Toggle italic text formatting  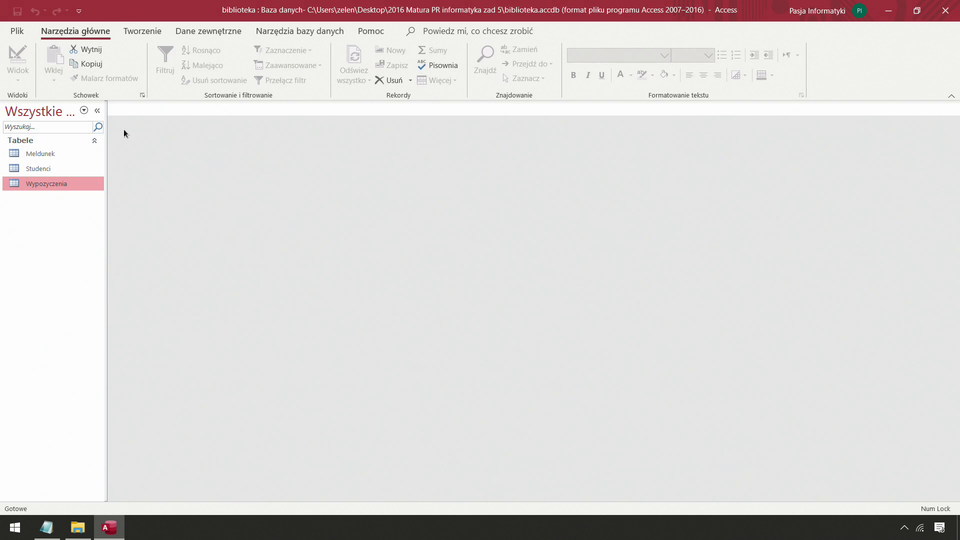point(587,75)
